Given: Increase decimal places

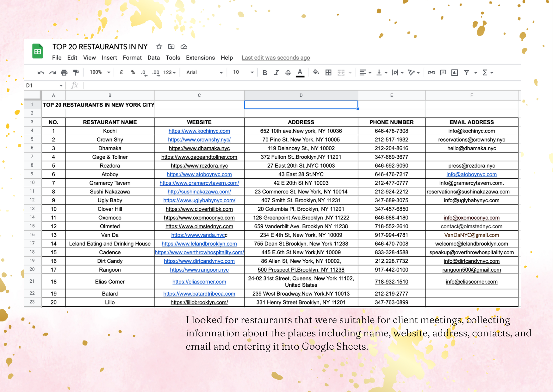Looking at the screenshot, I should coord(156,73).
